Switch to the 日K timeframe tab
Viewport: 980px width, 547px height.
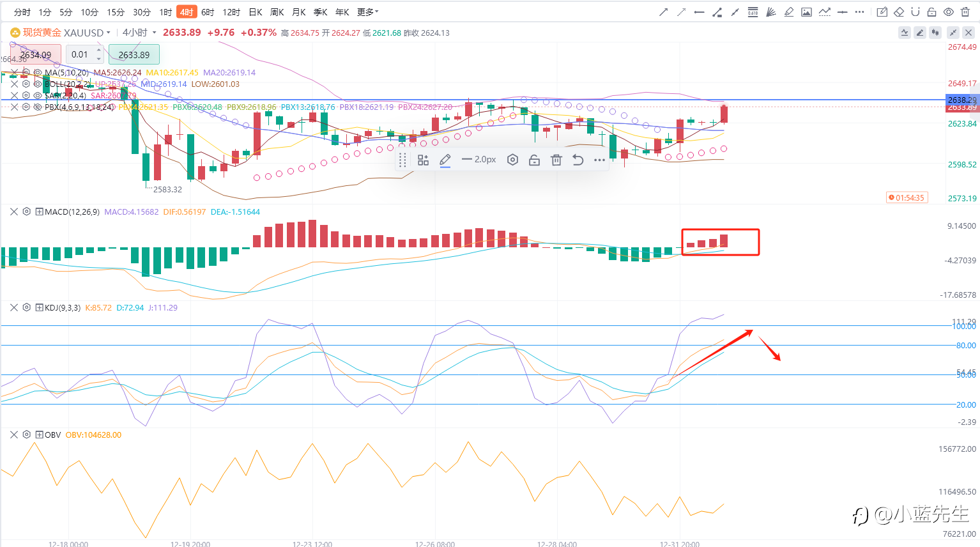coord(256,12)
